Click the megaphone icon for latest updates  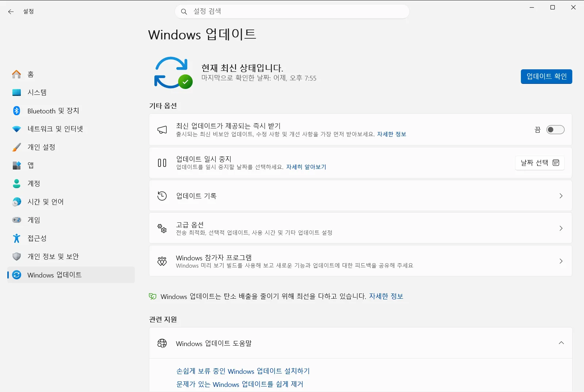[162, 130]
